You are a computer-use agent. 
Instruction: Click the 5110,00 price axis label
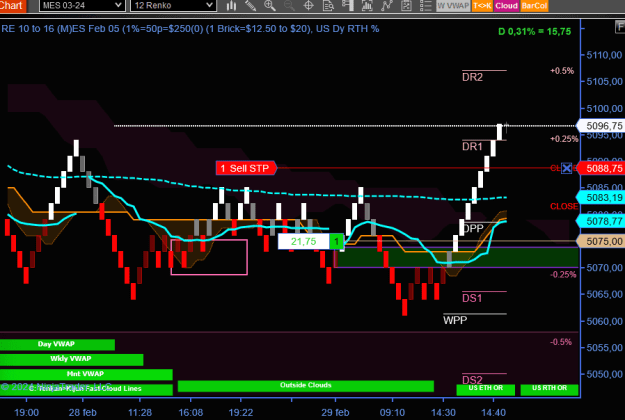pos(604,55)
